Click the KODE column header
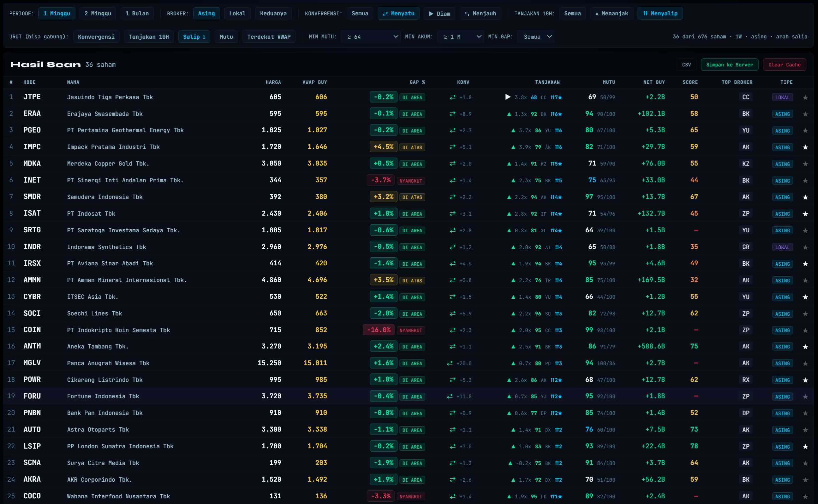This screenshot has height=504, width=818. (x=29, y=82)
